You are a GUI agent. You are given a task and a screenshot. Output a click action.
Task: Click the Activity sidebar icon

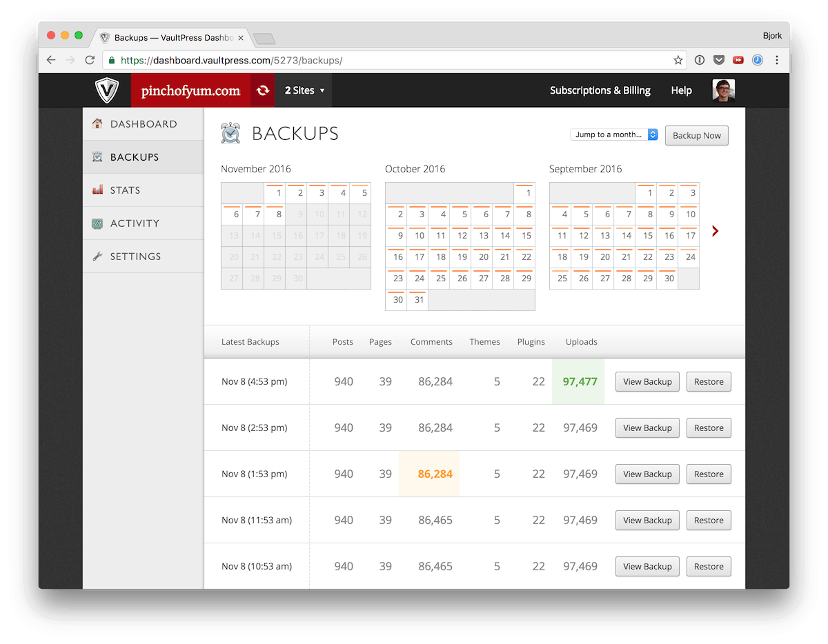pos(97,223)
